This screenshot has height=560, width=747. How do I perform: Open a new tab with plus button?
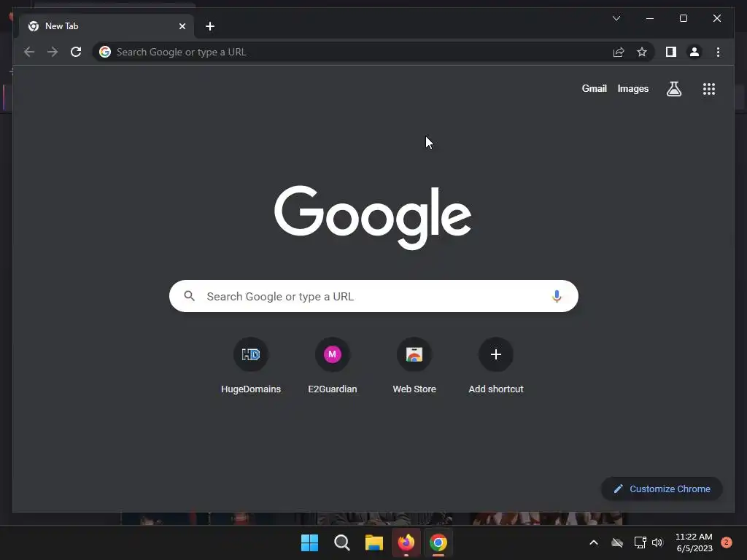[210, 26]
